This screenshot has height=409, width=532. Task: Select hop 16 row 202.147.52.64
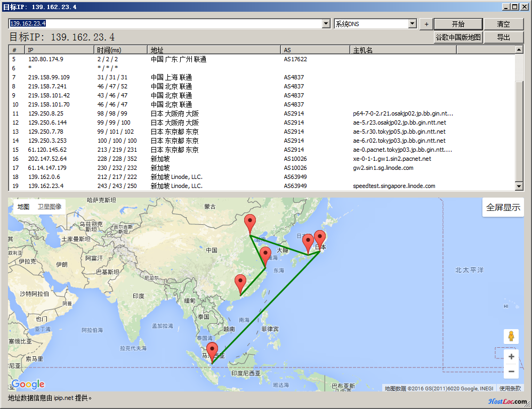click(261, 159)
